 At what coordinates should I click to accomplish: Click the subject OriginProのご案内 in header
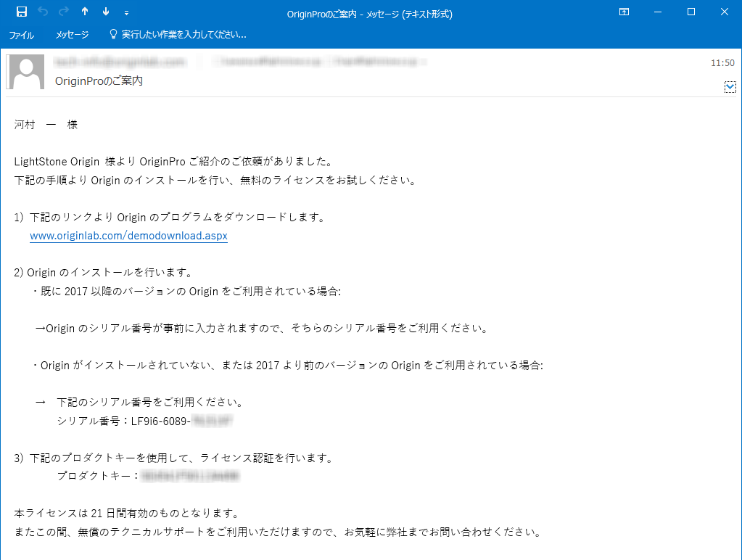pyautogui.click(x=99, y=81)
